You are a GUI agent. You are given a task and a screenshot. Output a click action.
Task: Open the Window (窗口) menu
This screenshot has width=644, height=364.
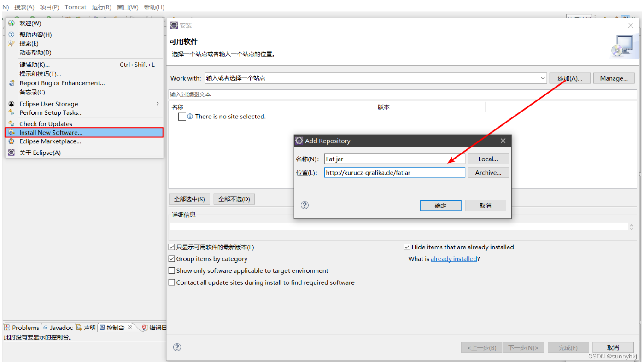tap(128, 7)
